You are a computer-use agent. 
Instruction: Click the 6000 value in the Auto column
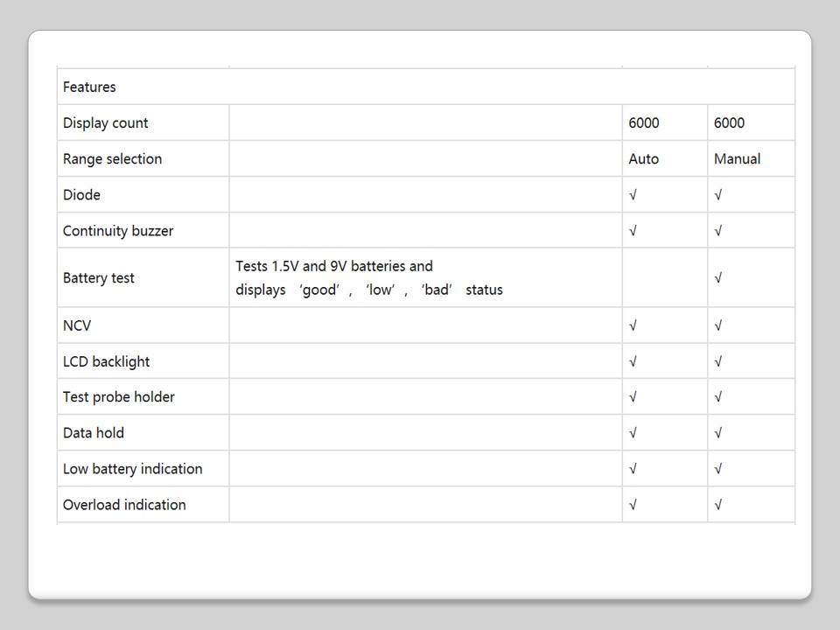644,122
